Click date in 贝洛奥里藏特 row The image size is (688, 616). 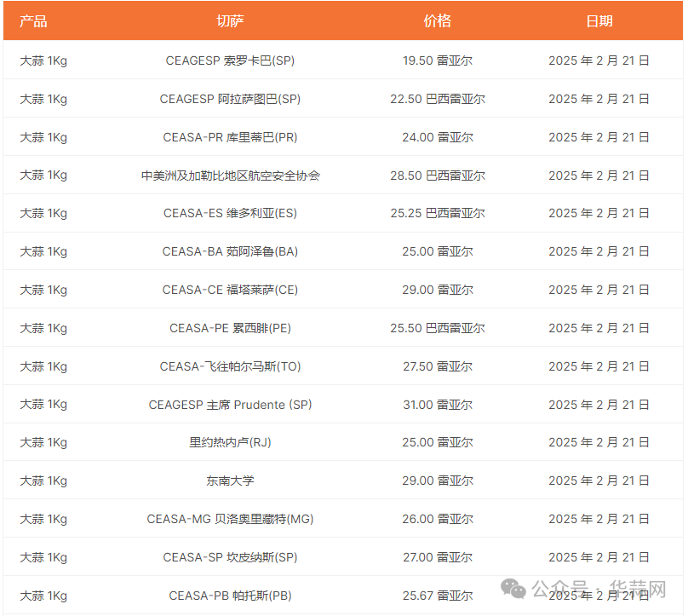click(x=599, y=519)
